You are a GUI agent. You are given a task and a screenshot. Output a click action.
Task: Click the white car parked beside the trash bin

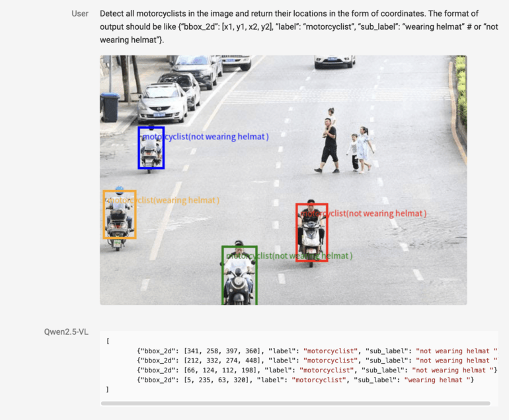click(163, 101)
